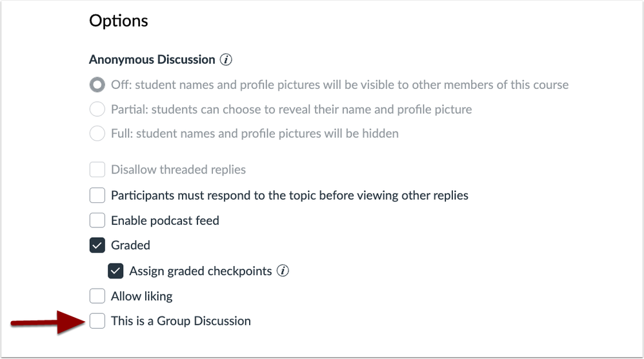This screenshot has height=359, width=644.
Task: Click the 'This is a Group Discussion' label text
Action: 181,321
